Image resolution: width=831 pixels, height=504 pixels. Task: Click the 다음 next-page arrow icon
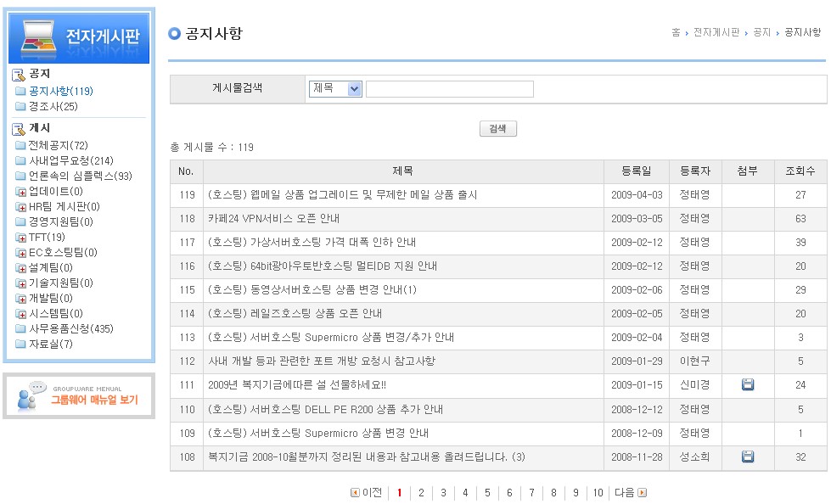click(x=642, y=492)
